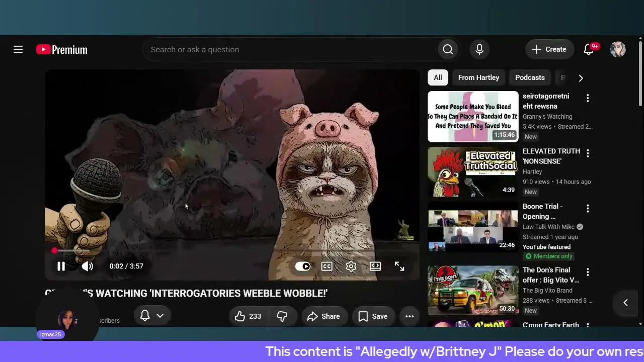Open the notifications bell
The height and width of the screenshot is (362, 644).
pyautogui.click(x=589, y=49)
